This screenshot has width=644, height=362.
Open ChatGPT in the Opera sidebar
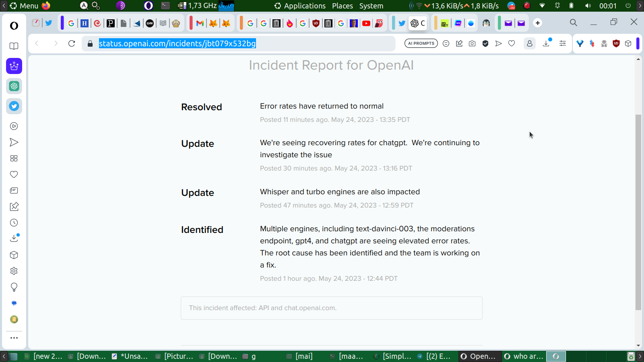coord(14,86)
